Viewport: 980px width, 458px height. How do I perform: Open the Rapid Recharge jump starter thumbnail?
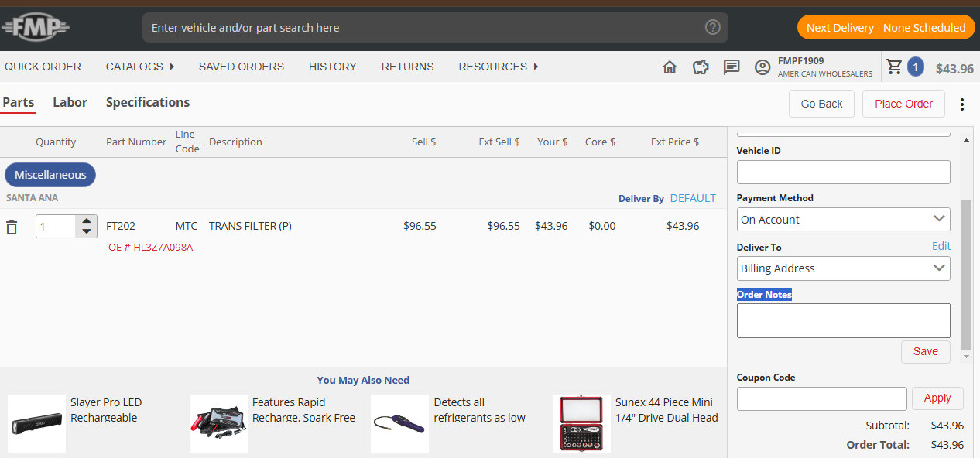click(218, 423)
